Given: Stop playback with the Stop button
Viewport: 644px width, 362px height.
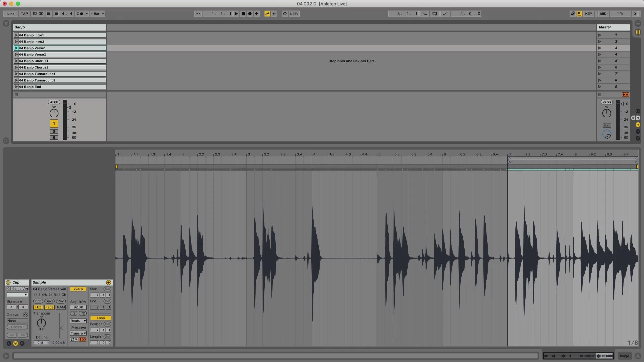Looking at the screenshot, I should tap(243, 14).
